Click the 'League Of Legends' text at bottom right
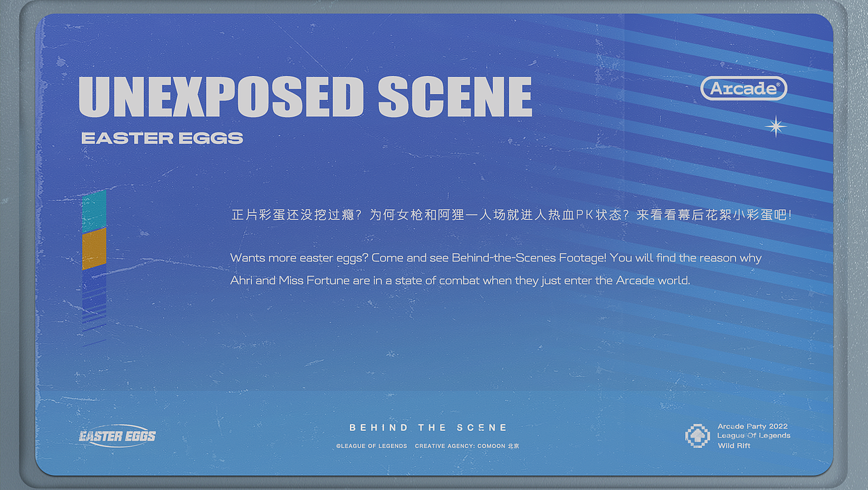868x490 pixels. click(754, 436)
